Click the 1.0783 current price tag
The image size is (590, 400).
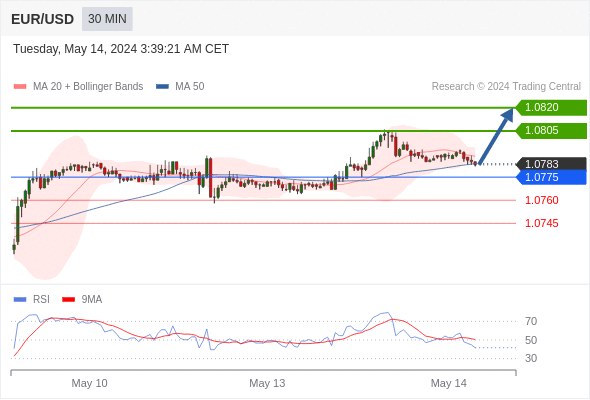tap(551, 164)
